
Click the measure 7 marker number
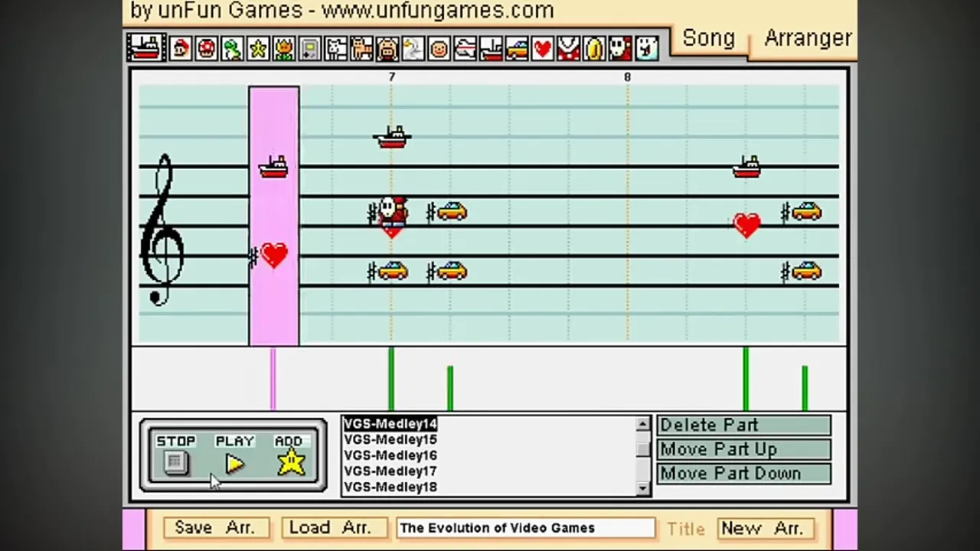392,77
